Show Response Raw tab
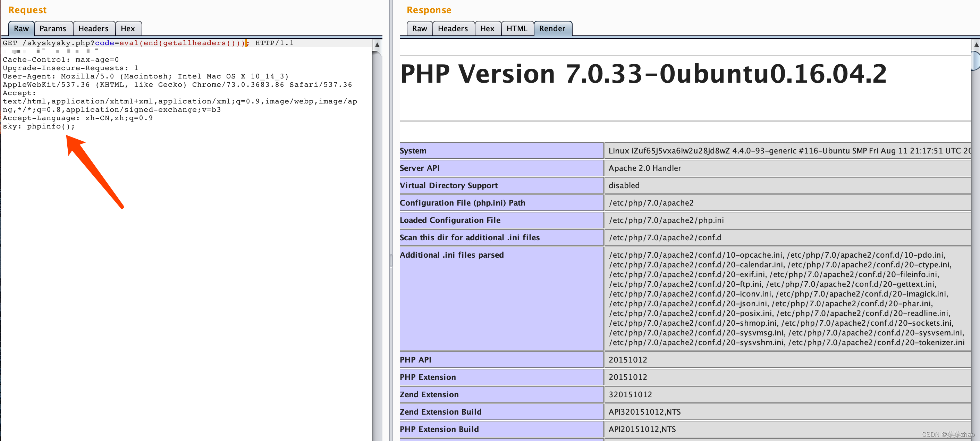Image resolution: width=980 pixels, height=441 pixels. coord(419,29)
